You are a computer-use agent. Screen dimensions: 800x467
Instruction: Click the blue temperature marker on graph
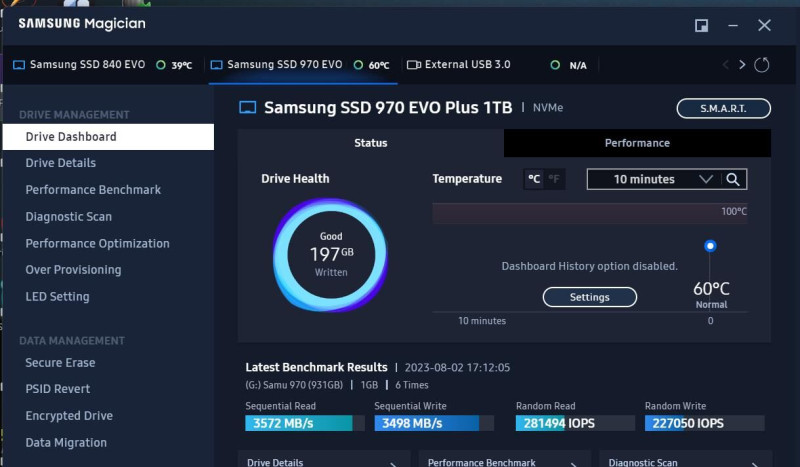tap(710, 246)
